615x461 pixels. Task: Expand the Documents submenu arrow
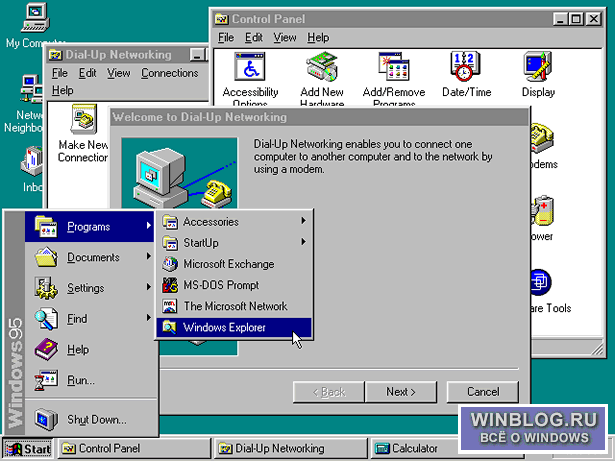click(x=149, y=256)
